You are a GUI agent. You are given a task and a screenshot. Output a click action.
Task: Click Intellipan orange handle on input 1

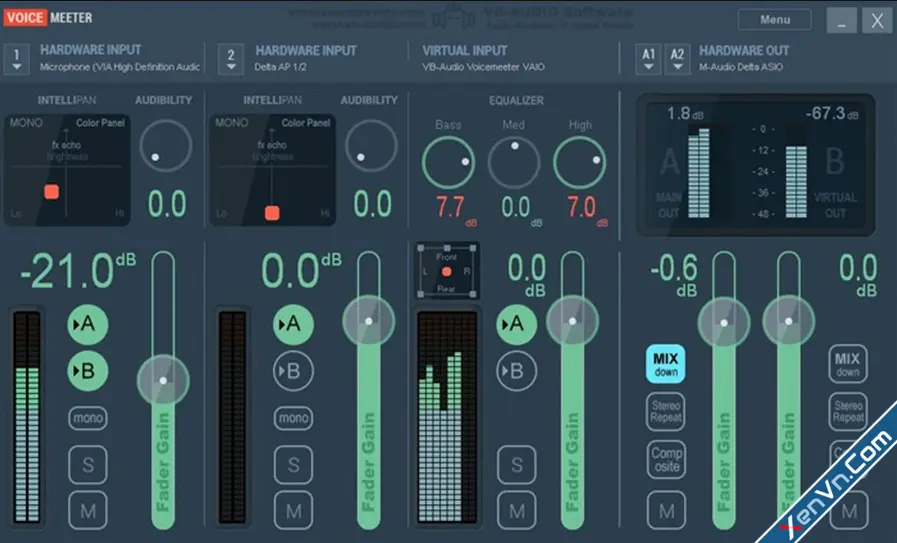pos(51,192)
